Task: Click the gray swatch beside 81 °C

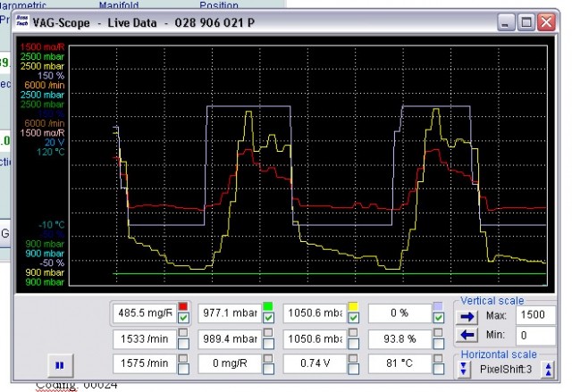Action: (439, 358)
